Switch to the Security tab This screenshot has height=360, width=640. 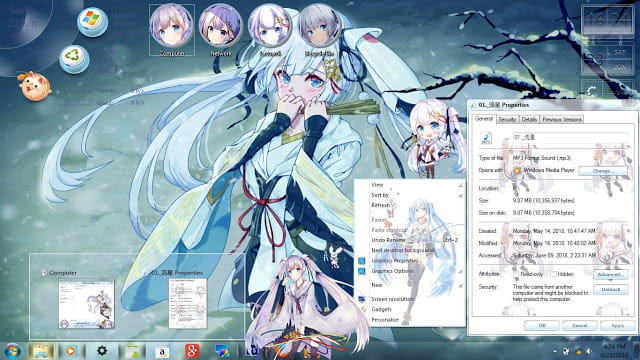point(507,120)
